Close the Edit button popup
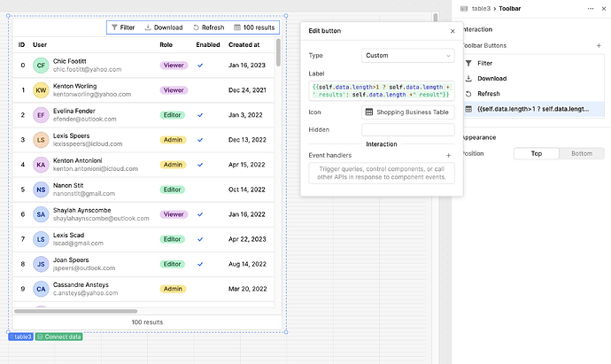This screenshot has height=364, width=611. click(452, 31)
